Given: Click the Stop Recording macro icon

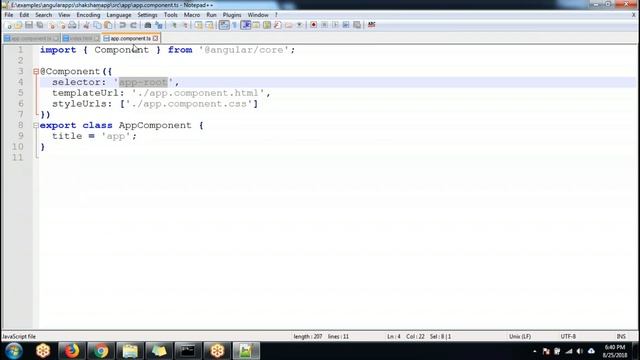Looking at the screenshot, I should pyautogui.click(x=324, y=25).
